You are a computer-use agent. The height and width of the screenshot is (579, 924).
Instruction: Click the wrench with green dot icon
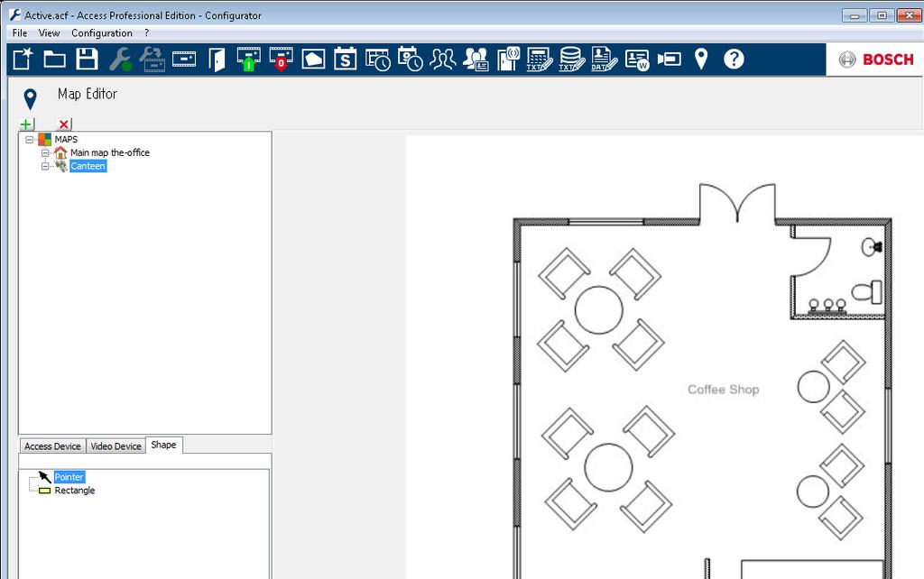click(120, 59)
